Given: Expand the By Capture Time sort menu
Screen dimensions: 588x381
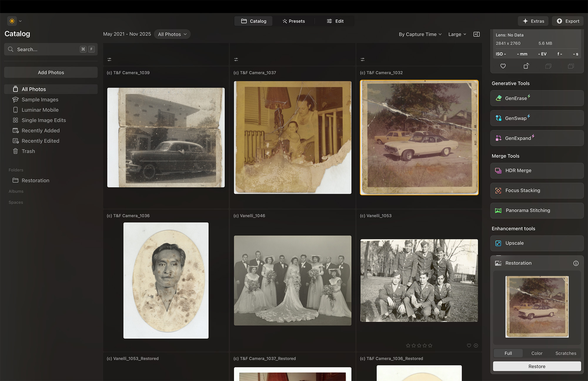Looking at the screenshot, I should coord(420,34).
